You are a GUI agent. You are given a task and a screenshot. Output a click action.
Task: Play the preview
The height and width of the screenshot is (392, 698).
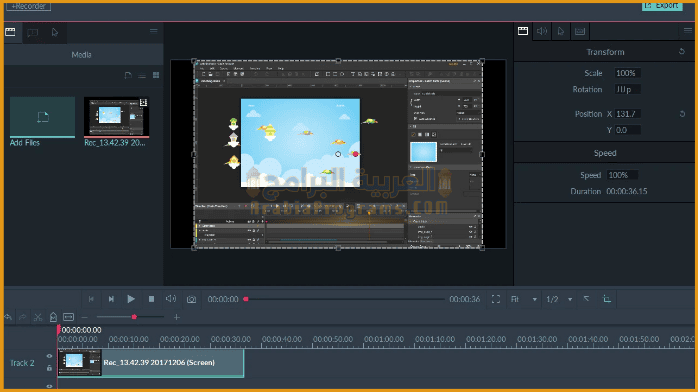(131, 299)
